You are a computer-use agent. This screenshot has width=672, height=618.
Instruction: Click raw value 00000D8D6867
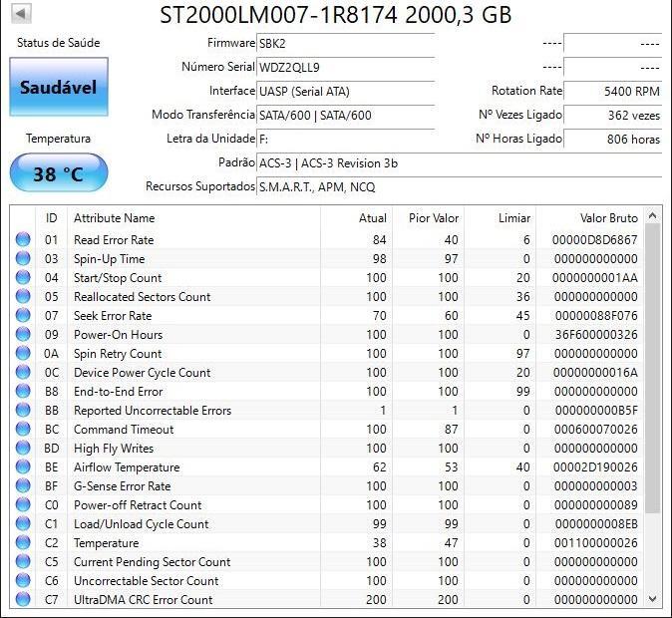[595, 240]
